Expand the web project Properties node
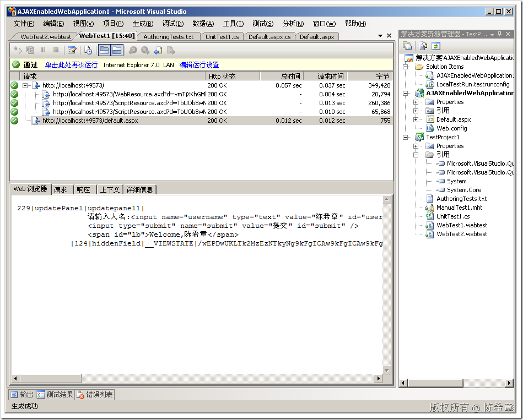 [416, 102]
